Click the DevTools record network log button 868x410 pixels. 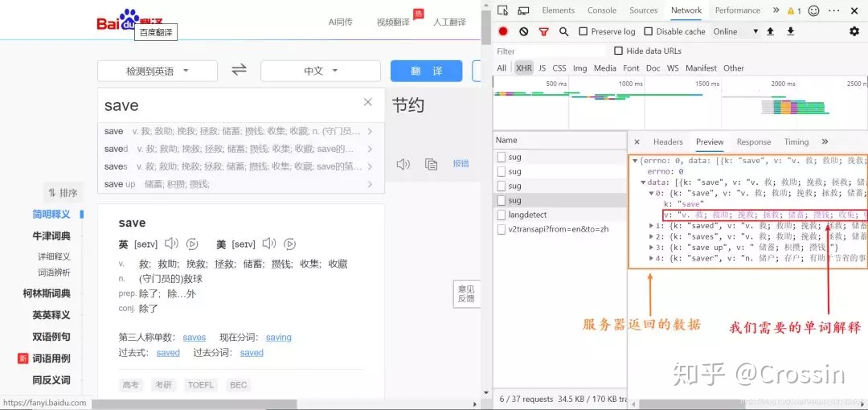pos(503,31)
